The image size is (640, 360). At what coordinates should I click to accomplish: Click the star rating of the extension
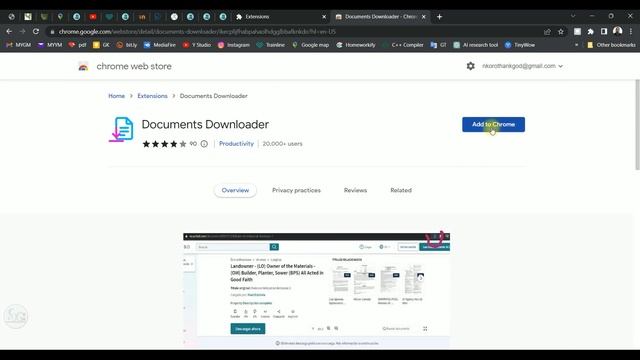164,144
